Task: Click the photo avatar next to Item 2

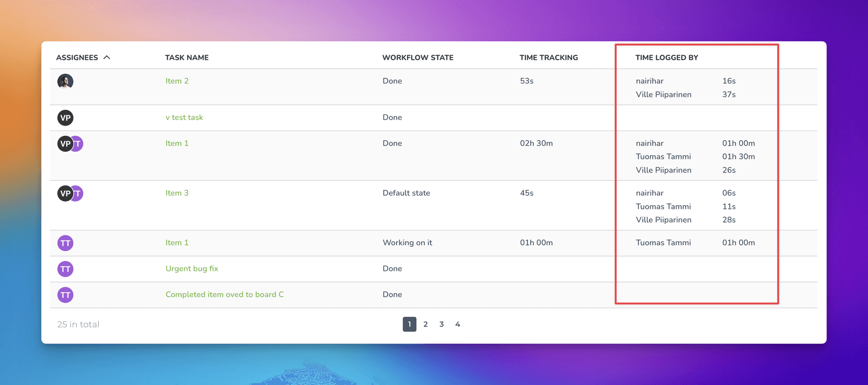Action: pyautogui.click(x=65, y=81)
